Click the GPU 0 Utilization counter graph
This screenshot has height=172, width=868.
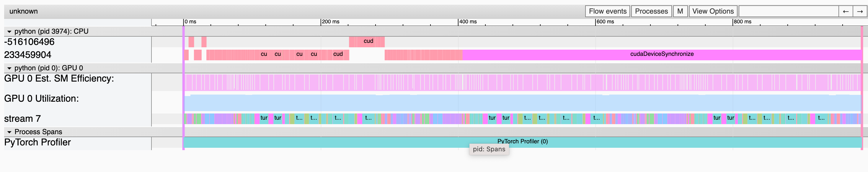523,103
